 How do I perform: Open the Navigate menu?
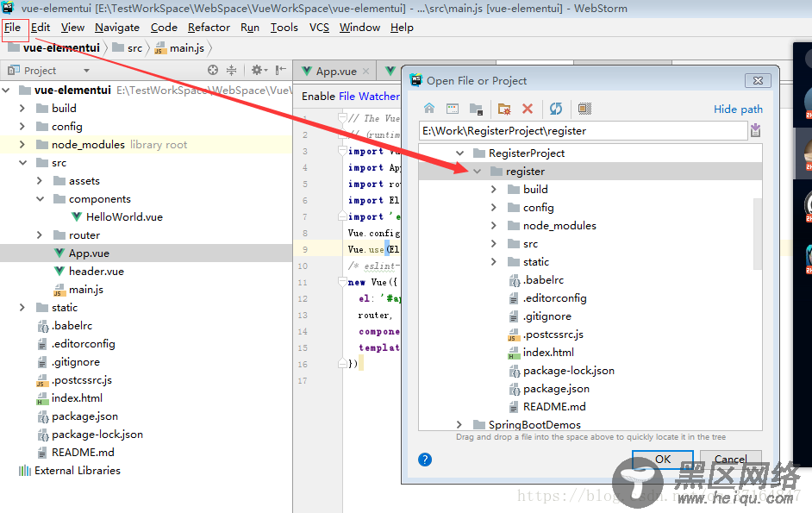(117, 28)
